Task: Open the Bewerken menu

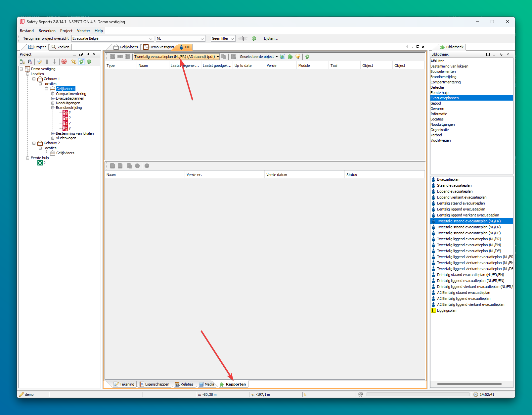Action: click(x=47, y=31)
